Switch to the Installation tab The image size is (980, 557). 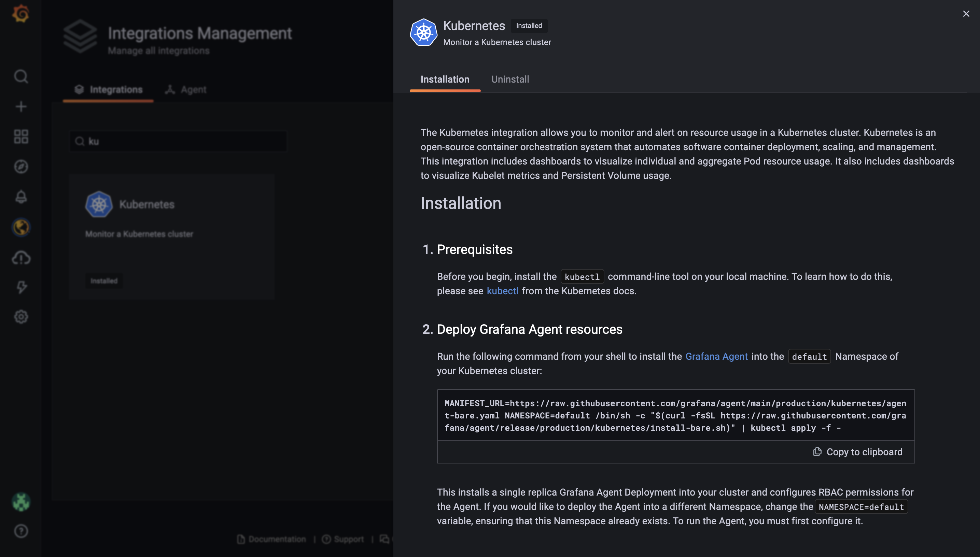pyautogui.click(x=445, y=79)
